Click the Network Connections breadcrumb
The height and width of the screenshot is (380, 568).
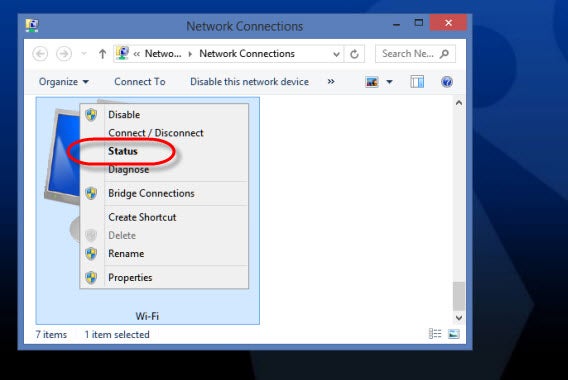(247, 54)
